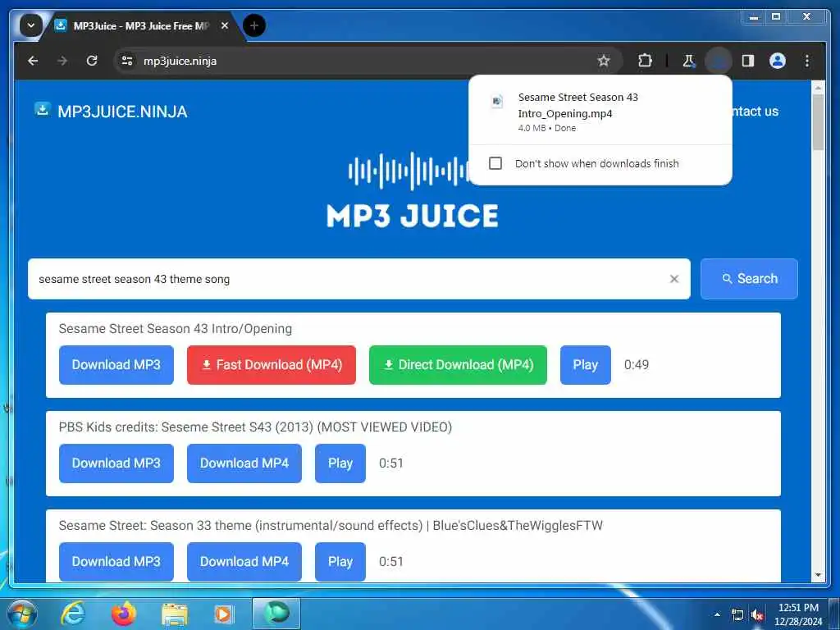Open Chrome Labs flask icon
840x630 pixels.
(689, 61)
